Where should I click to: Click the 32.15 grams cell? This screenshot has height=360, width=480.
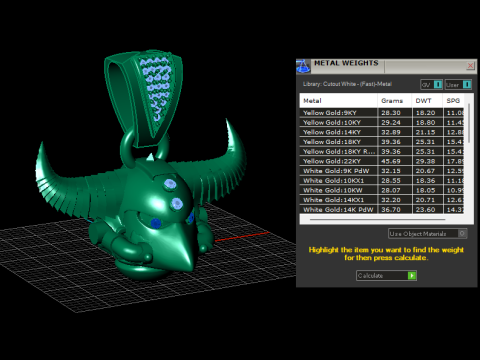395,171
